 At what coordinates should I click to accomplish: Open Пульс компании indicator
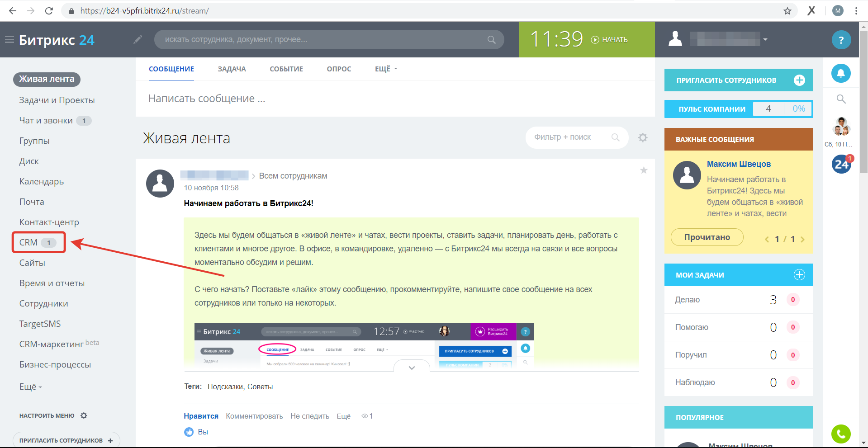[738, 109]
